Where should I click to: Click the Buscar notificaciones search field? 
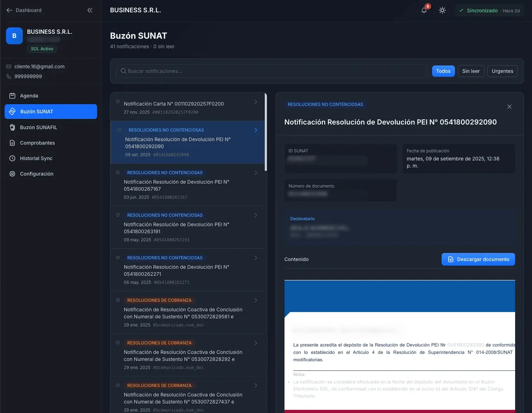tap(271, 71)
